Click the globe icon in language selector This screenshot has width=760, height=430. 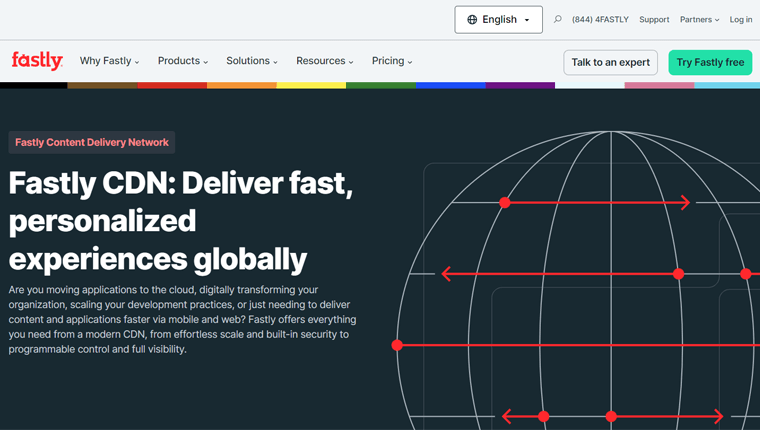pos(472,19)
